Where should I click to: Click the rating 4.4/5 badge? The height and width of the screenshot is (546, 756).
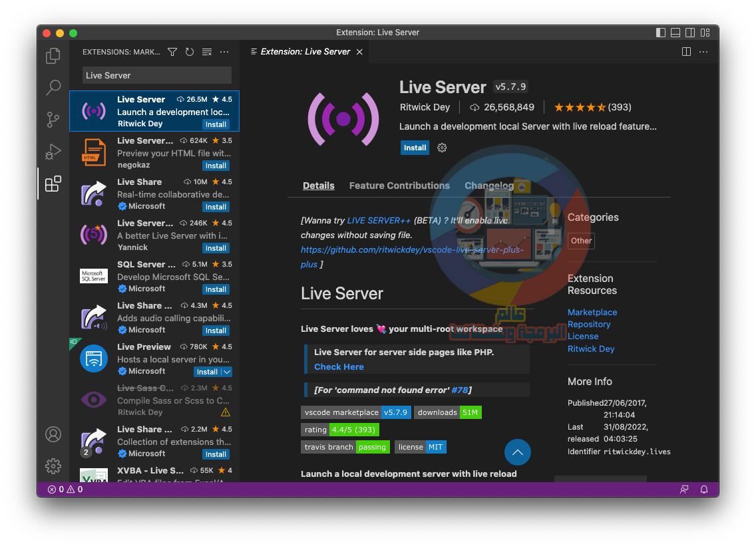[x=340, y=430]
